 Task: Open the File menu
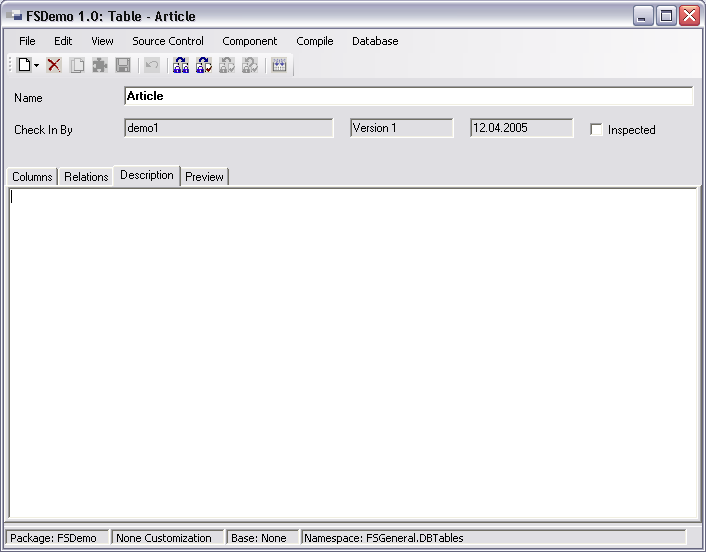[27, 41]
